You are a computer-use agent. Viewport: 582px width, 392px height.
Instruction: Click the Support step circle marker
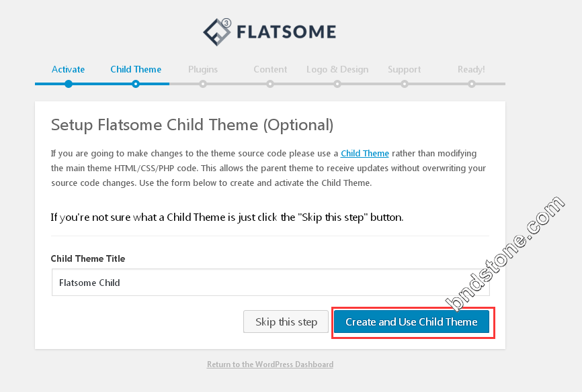pos(405,84)
